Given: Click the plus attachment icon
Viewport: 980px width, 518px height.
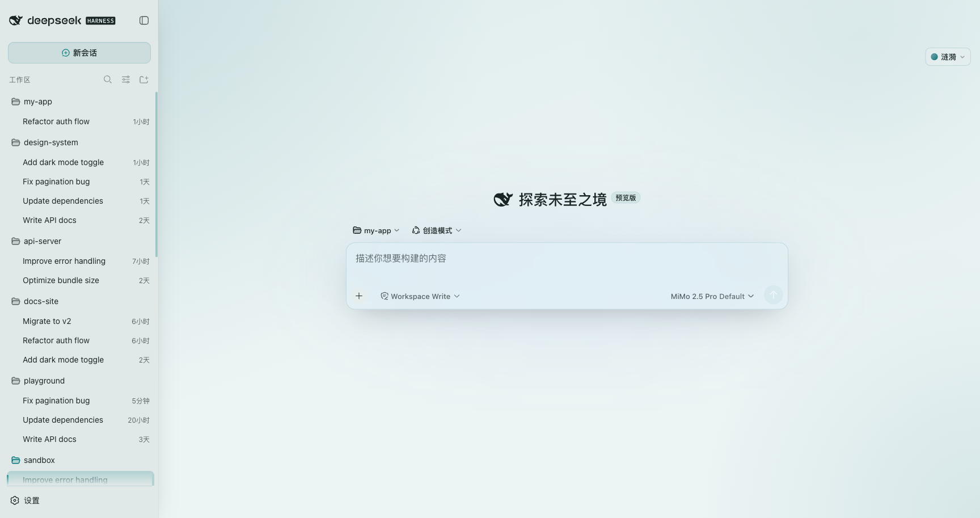Looking at the screenshot, I should pos(359,296).
